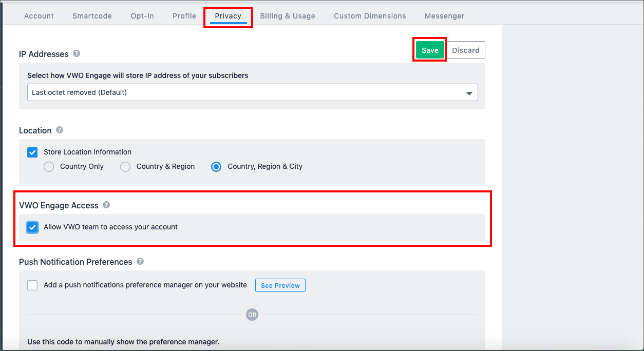Select Country Only radio option
Image resolution: width=644 pixels, height=351 pixels.
(x=49, y=167)
